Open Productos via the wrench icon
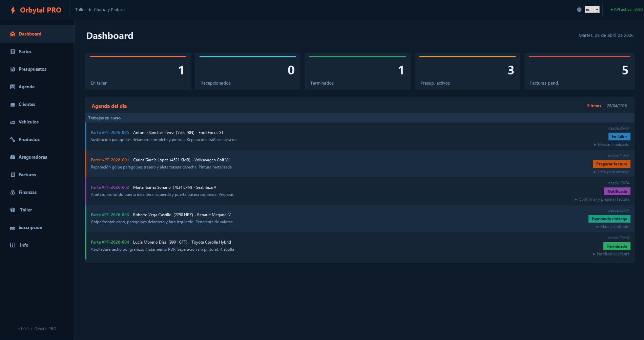Screen dimensions: 644x340 click(x=13, y=139)
